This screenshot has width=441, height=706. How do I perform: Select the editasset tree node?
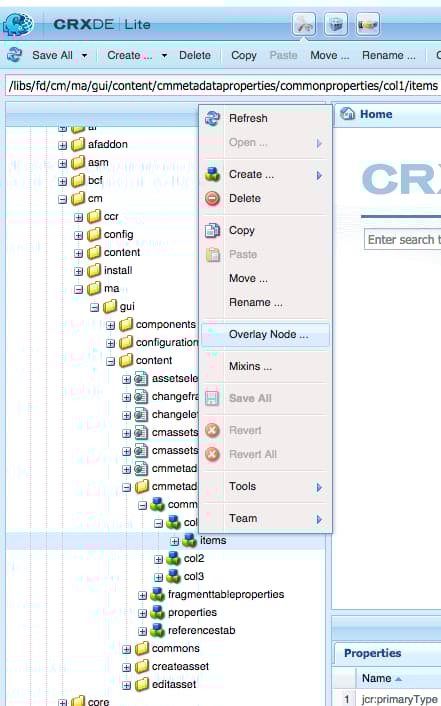coord(174,684)
